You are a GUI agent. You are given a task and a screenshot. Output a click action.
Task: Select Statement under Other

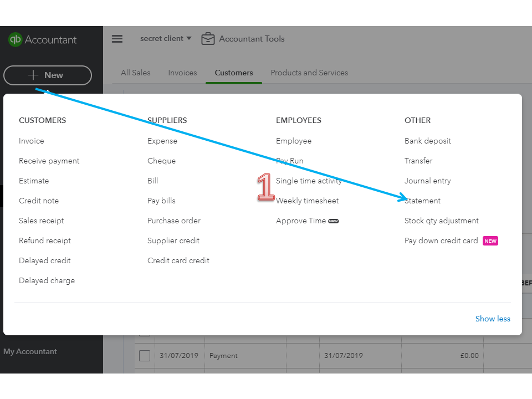click(423, 201)
